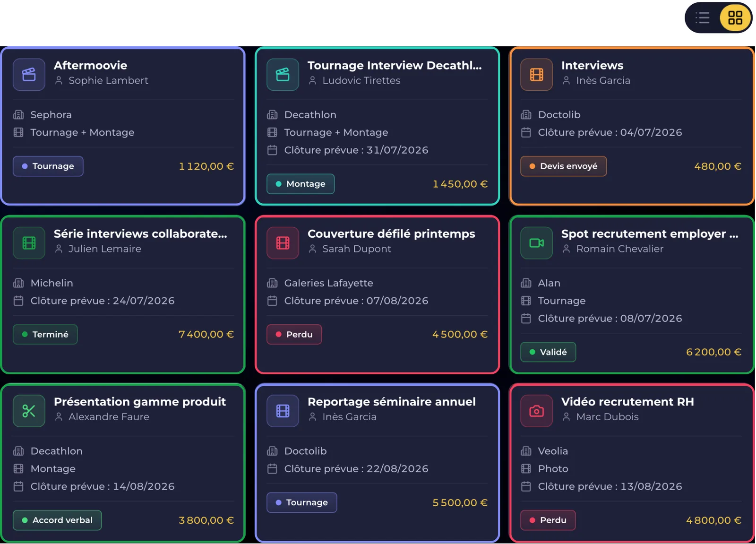The width and height of the screenshot is (756, 544).
Task: Click the Présentation gamme produit scissors icon
Action: (x=29, y=411)
